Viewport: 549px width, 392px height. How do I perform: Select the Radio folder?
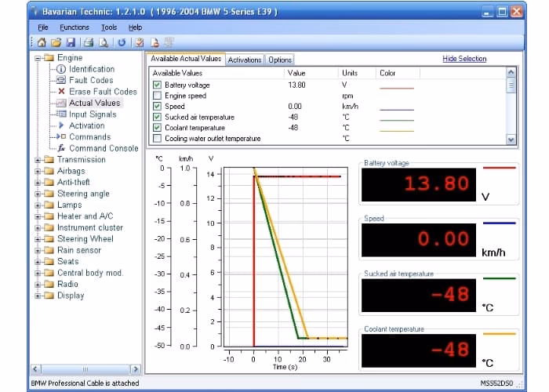pyautogui.click(x=67, y=284)
